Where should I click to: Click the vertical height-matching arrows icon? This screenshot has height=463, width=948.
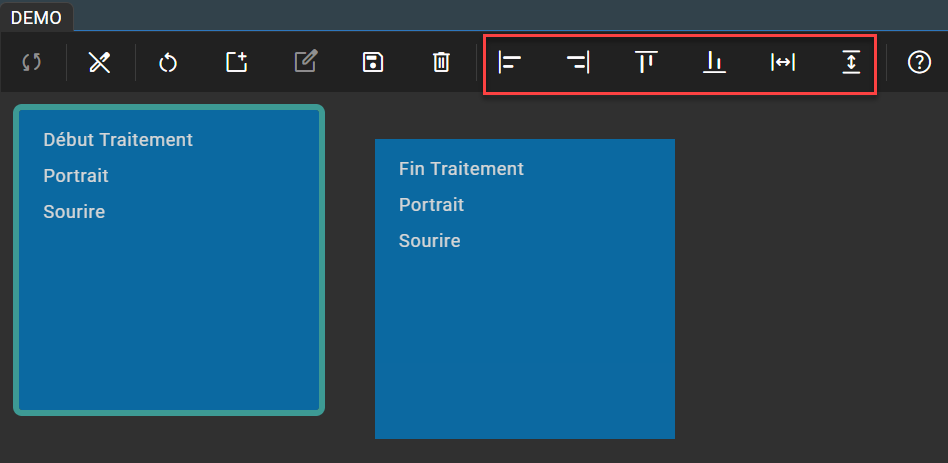(x=850, y=62)
